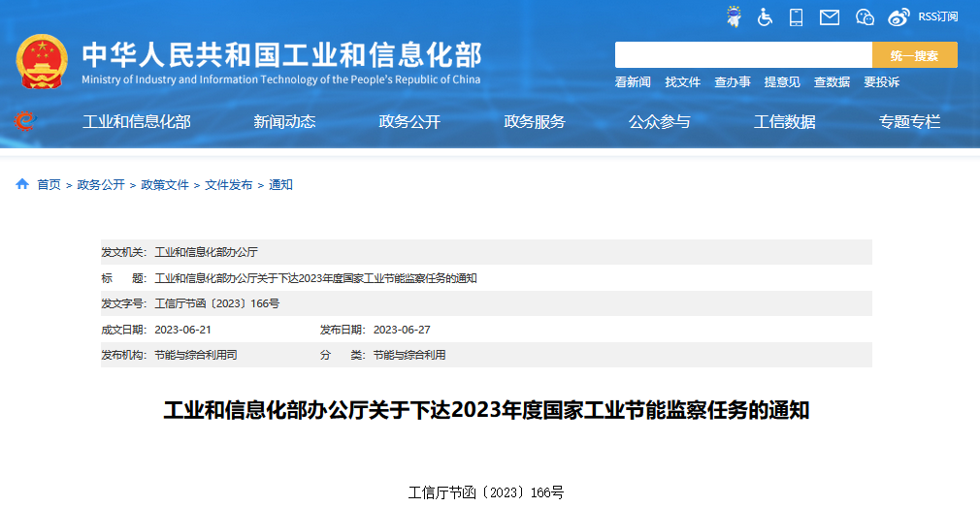Open the 工信数据 nav menu

[x=784, y=122]
